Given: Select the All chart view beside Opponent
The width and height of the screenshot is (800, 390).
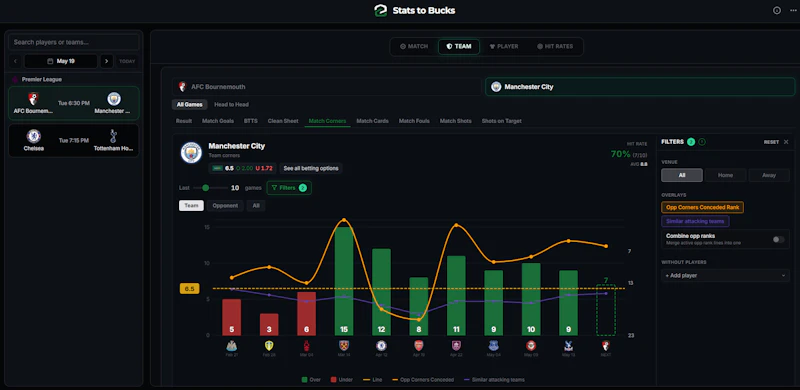Looking at the screenshot, I should [256, 206].
